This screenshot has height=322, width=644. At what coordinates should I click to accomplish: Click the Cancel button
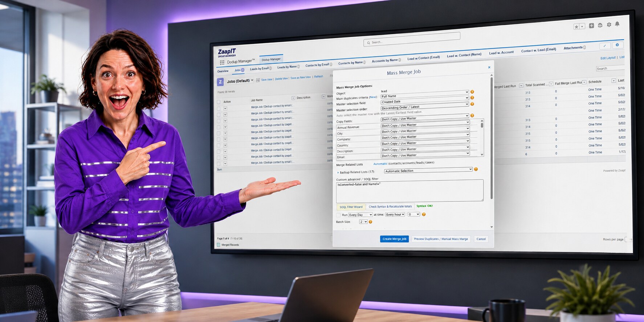pyautogui.click(x=481, y=239)
